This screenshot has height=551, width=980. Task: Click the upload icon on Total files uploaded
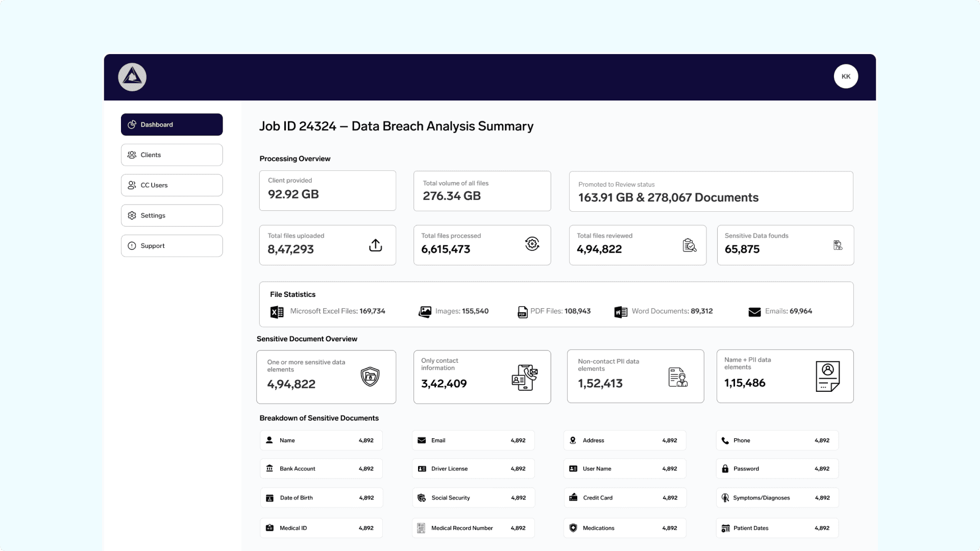pyautogui.click(x=375, y=245)
